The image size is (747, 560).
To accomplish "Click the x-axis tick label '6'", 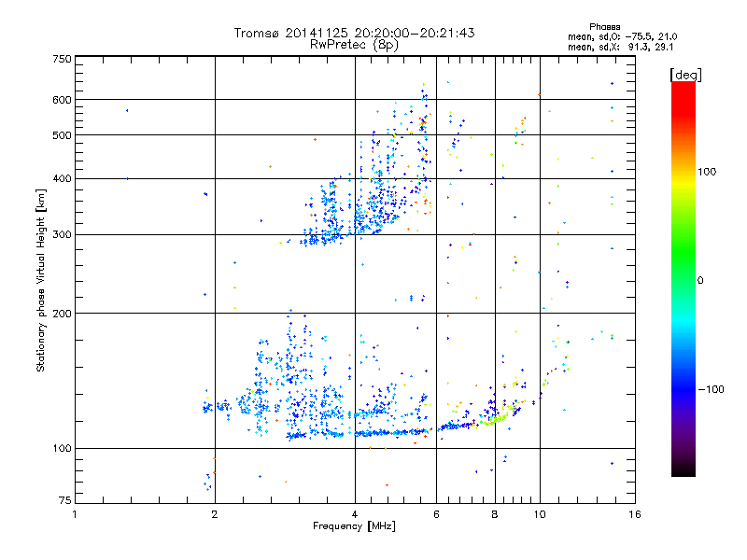I will coord(436,514).
